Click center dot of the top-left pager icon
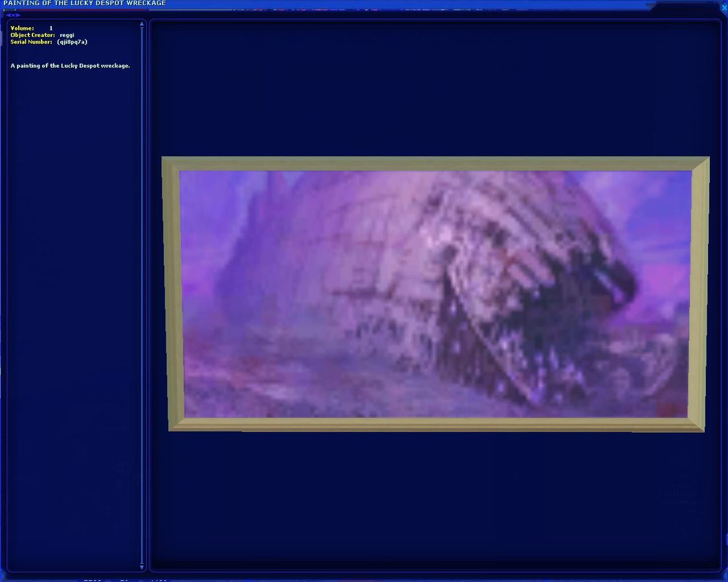Image resolution: width=728 pixels, height=582 pixels. [13, 15]
